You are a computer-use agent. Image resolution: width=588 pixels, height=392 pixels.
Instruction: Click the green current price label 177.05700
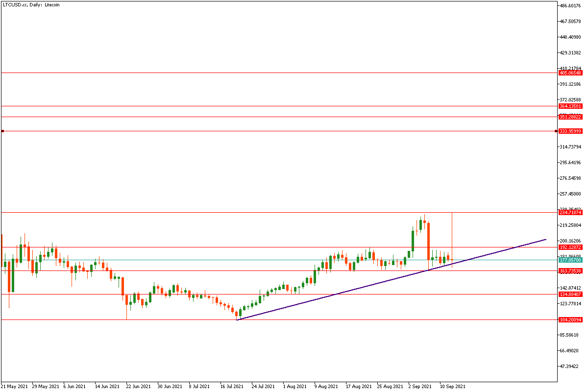[570, 260]
